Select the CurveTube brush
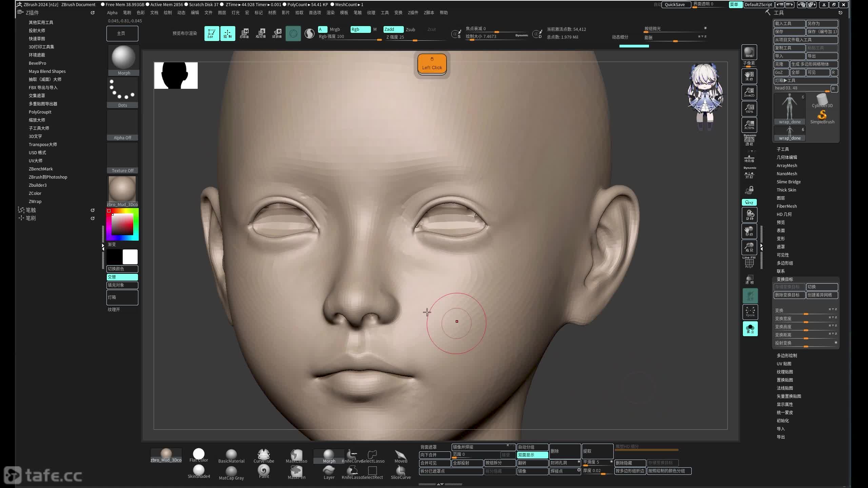This screenshot has height=488, width=868. click(x=264, y=456)
